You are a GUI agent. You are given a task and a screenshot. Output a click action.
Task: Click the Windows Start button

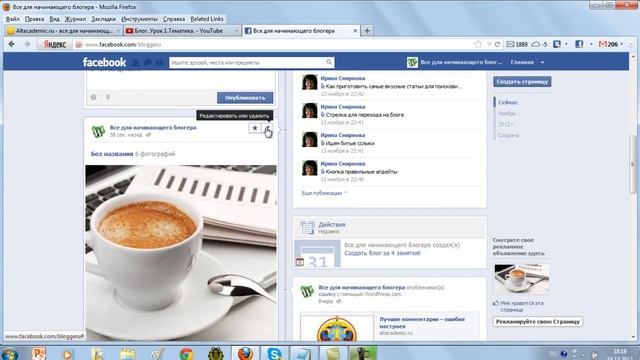pyautogui.click(x=10, y=354)
